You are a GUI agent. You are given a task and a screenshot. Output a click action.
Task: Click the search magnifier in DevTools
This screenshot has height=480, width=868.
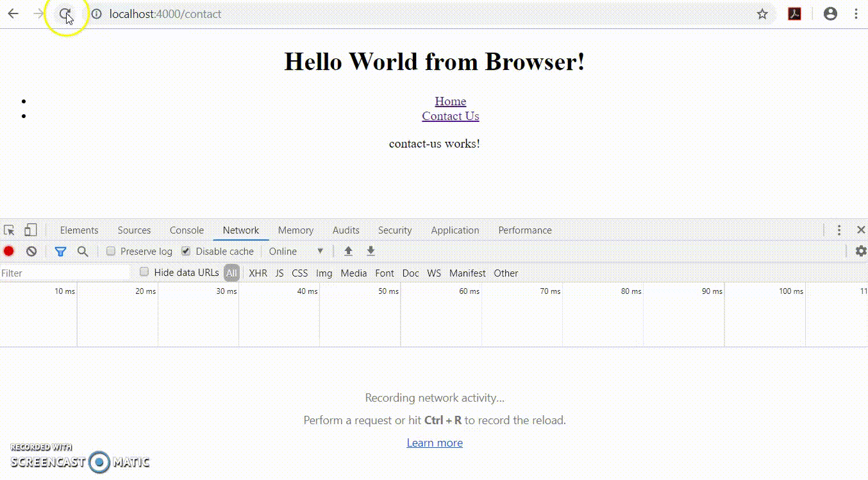(x=83, y=251)
